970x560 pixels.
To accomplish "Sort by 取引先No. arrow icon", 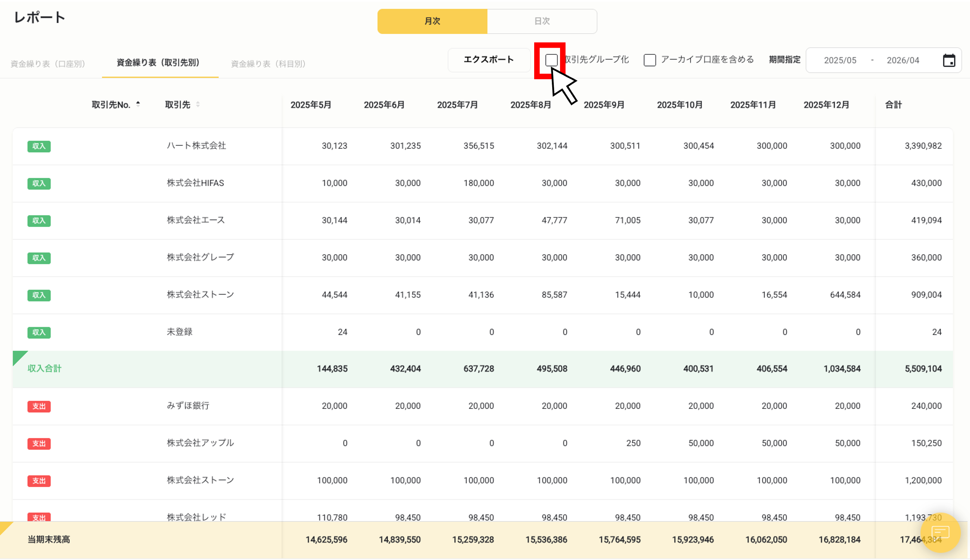I will (x=138, y=104).
